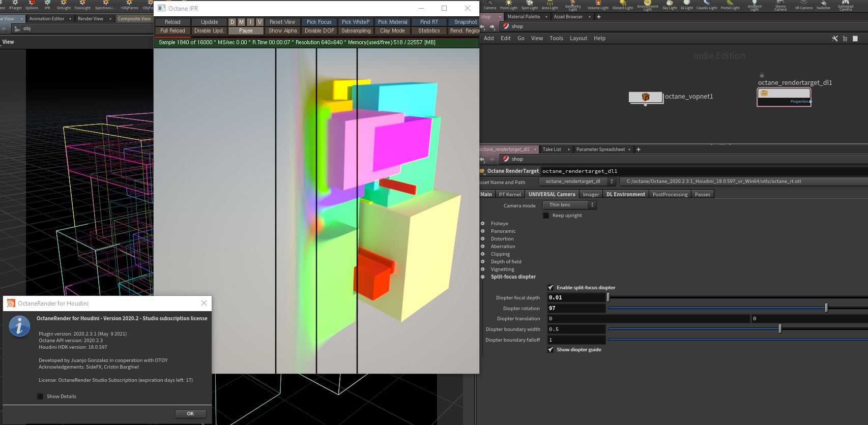Add a ToonLight from the shelf
The image size is (868, 425).
click(x=82, y=5)
